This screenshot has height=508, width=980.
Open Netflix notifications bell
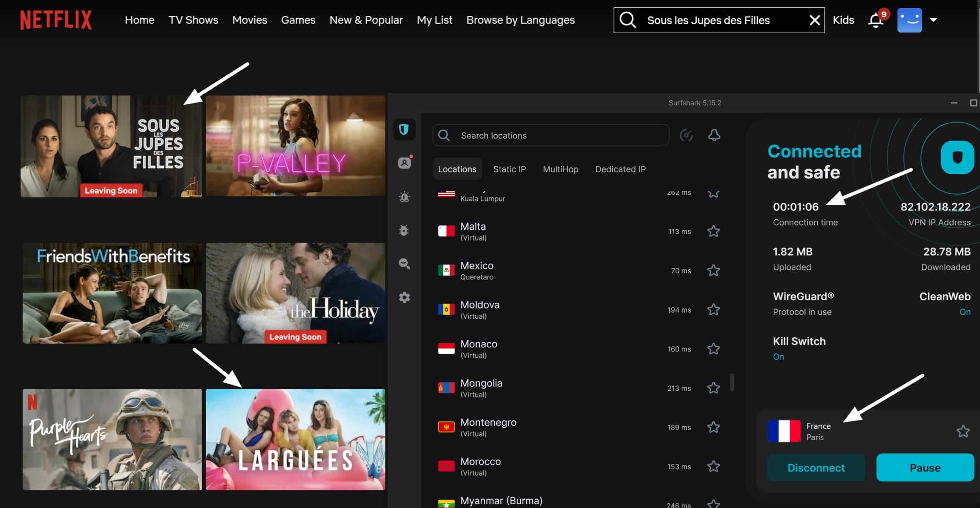pyautogui.click(x=876, y=20)
